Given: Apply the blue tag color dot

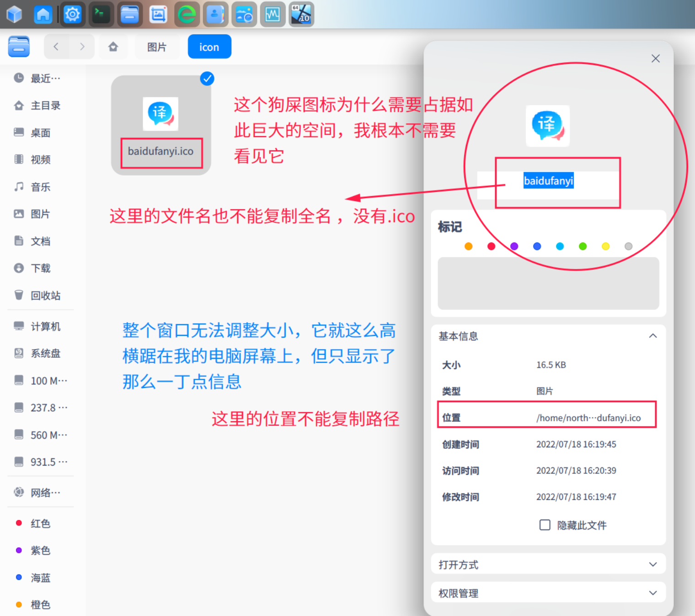Looking at the screenshot, I should pos(537,246).
